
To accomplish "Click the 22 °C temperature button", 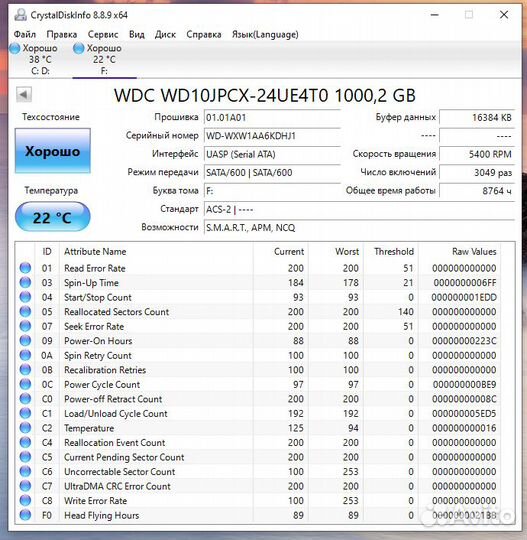I will coord(53,217).
